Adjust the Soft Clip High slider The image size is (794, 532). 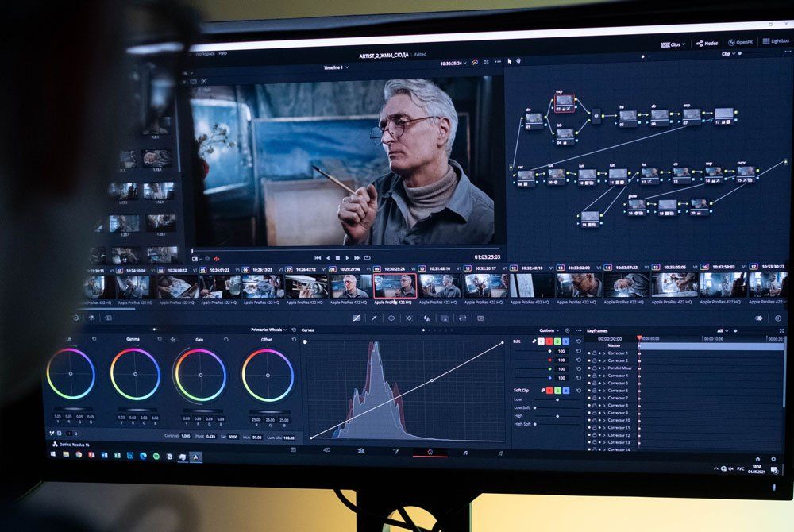click(x=557, y=416)
